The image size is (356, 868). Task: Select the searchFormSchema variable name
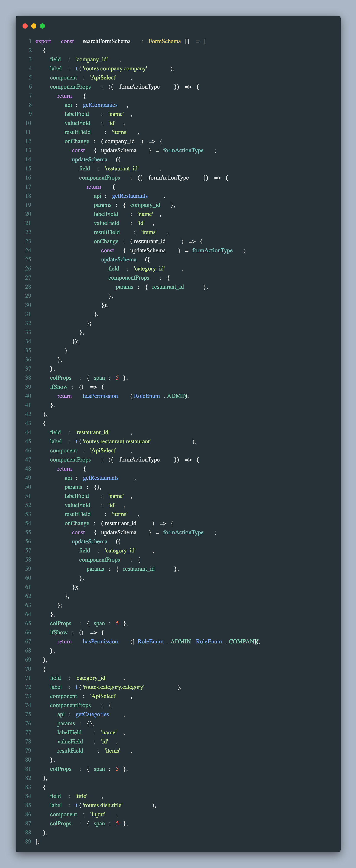[x=107, y=41]
